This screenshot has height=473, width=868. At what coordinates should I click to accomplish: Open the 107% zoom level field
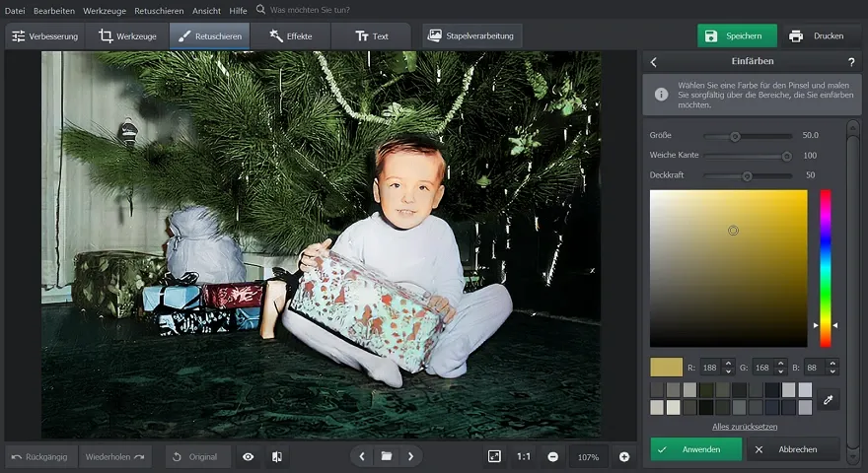pyautogui.click(x=589, y=456)
